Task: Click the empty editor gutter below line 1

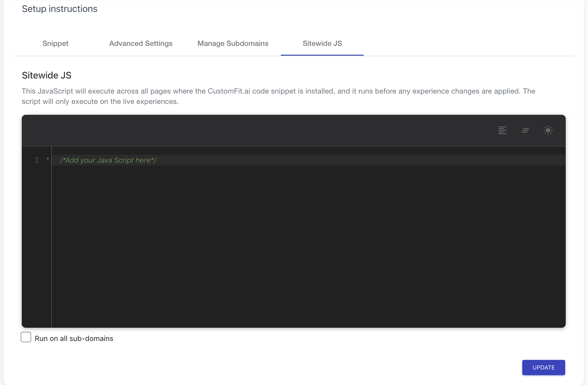Action: (37, 233)
